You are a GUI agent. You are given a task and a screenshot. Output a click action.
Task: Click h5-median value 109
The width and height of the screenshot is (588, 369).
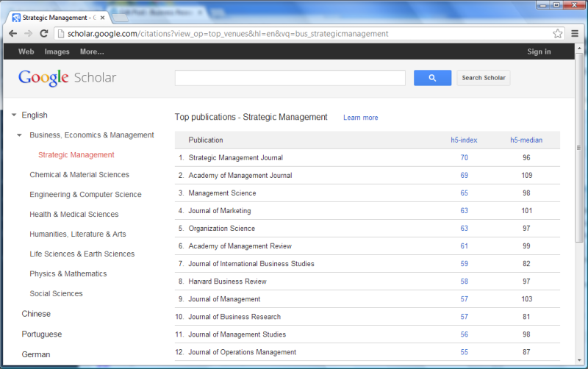(x=526, y=176)
